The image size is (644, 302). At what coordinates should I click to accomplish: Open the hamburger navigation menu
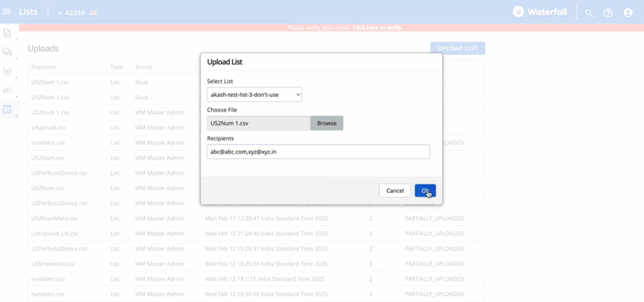(x=7, y=11)
